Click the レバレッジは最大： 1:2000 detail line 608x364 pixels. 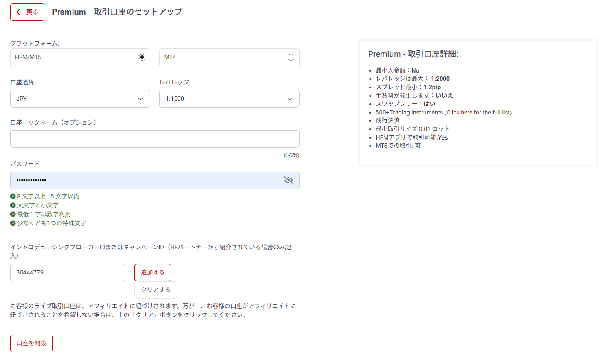coord(413,79)
